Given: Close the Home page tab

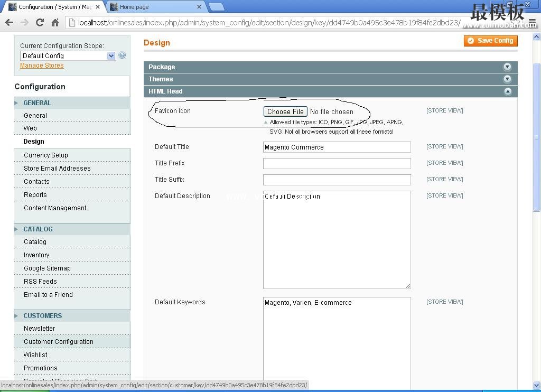Looking at the screenshot, I should (x=199, y=6).
